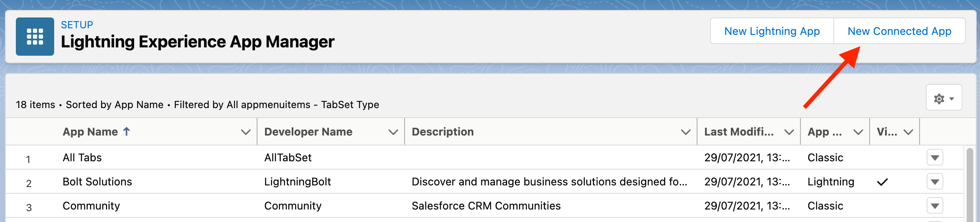The height and width of the screenshot is (222, 980).
Task: Expand Visible column options chevron
Action: point(908,132)
